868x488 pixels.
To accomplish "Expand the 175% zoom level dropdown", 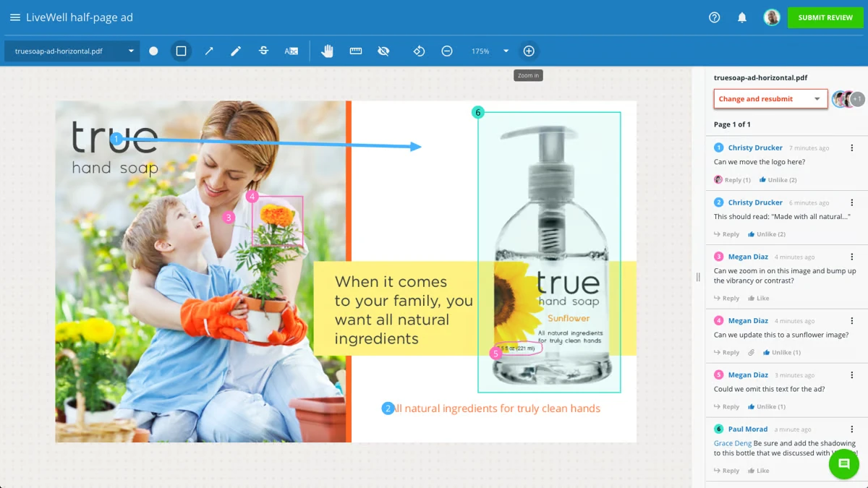I will tap(506, 51).
